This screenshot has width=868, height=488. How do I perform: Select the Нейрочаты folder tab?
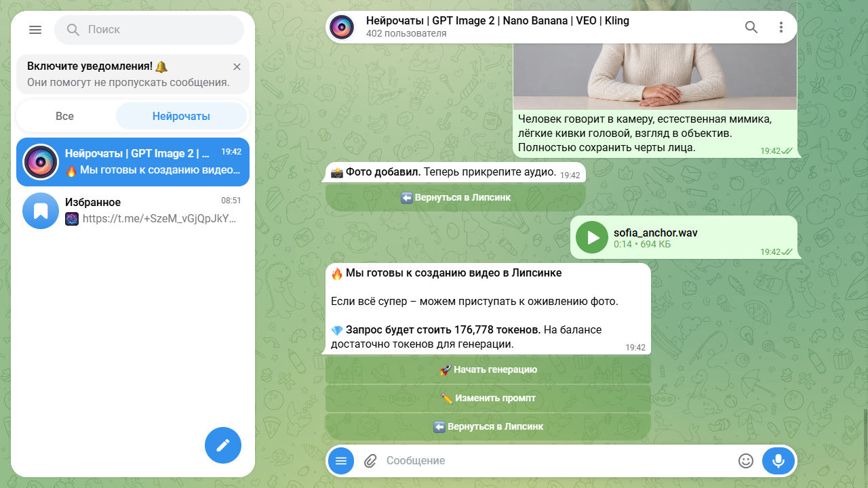[181, 116]
